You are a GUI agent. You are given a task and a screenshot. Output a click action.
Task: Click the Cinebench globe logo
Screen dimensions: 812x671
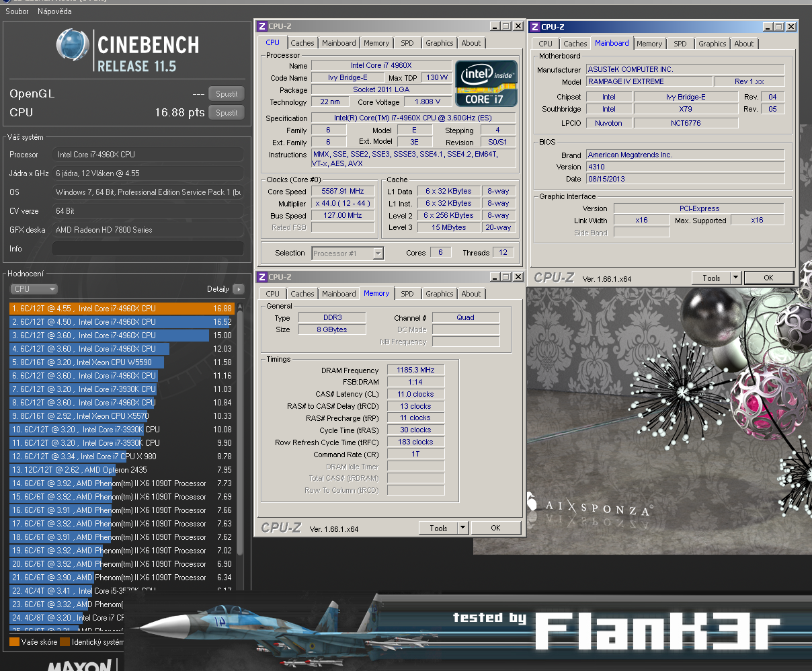pos(73,46)
